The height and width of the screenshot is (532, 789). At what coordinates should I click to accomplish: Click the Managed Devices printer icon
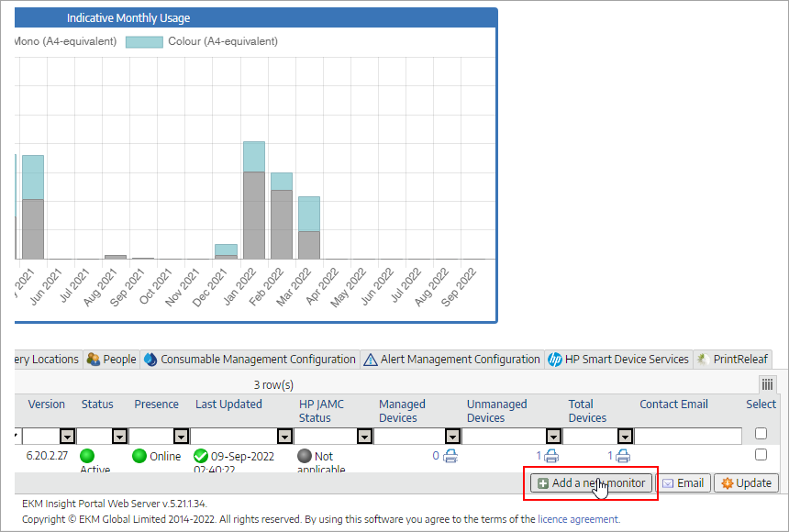[450, 456]
